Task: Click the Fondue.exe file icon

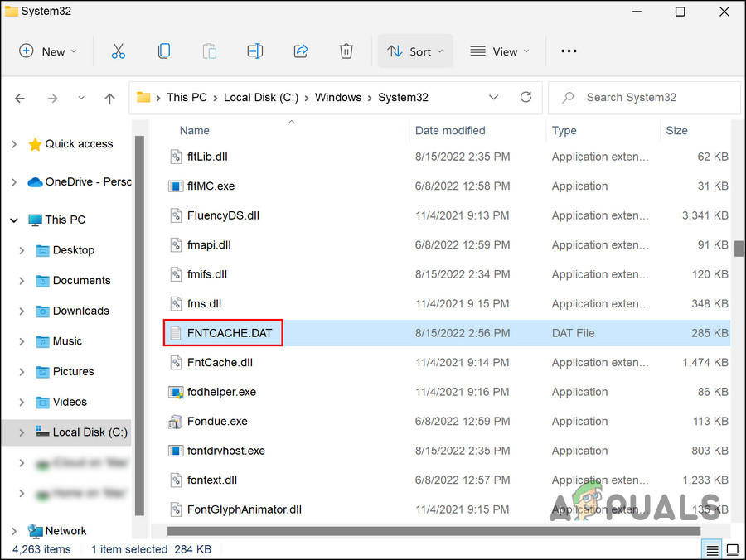Action: click(x=176, y=422)
